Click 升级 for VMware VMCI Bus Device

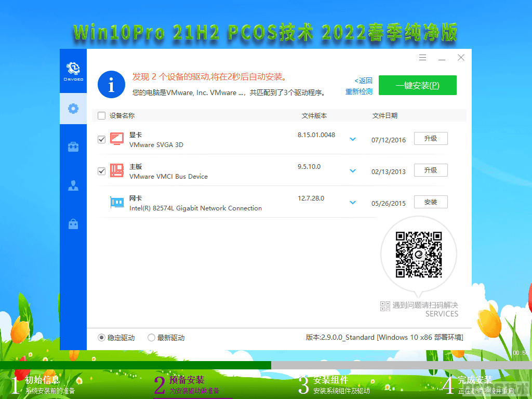coord(431,170)
